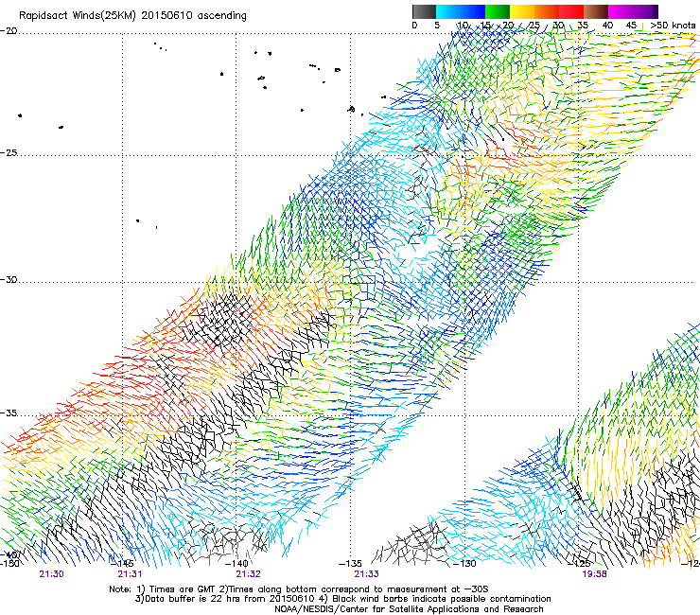Viewport: 700px width, 615px height.
Task: Click the '45' legend scale label
Action: pos(631,26)
